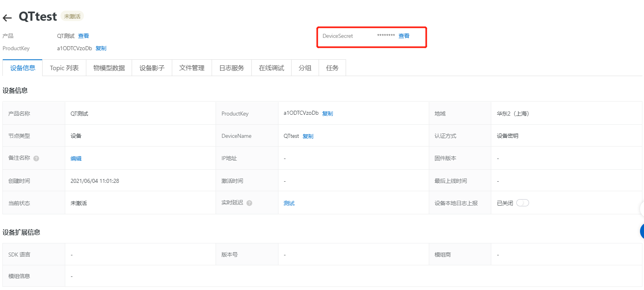This screenshot has width=644, height=290.
Task: Copy ProductKey in the header area
Action: [101, 48]
